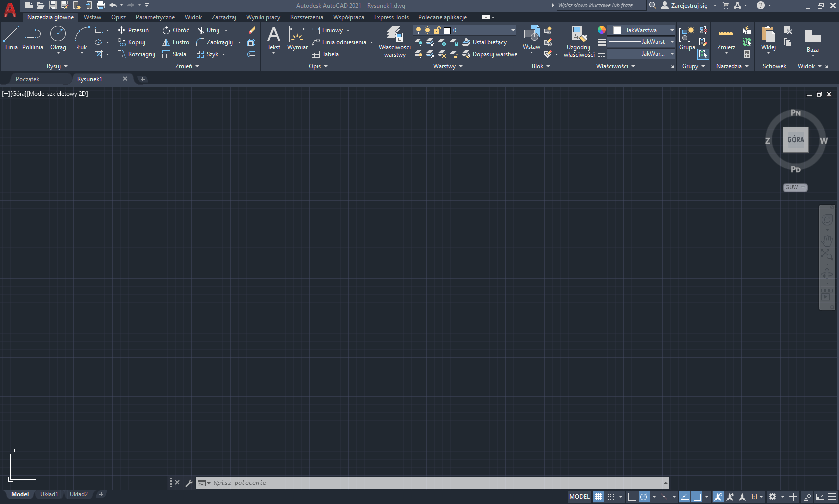Click Dopasuj warstwę button

click(490, 54)
